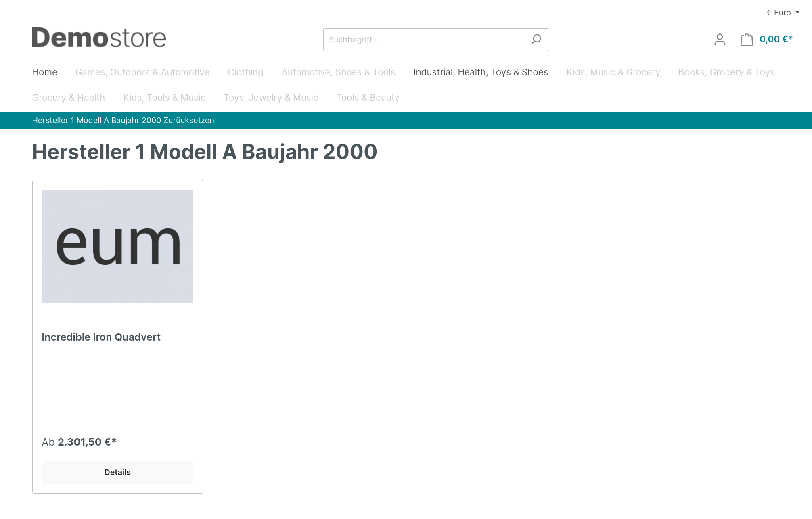Click the search magnifier button
The image size is (812, 519).
(536, 40)
